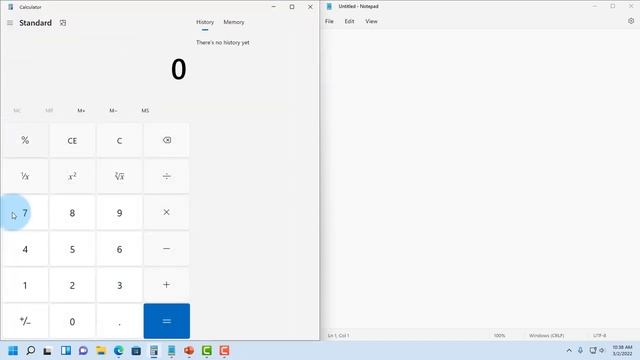Open the red Camtasia recorder taskbar icon
Image resolution: width=640 pixels, height=360 pixels.
click(x=224, y=351)
